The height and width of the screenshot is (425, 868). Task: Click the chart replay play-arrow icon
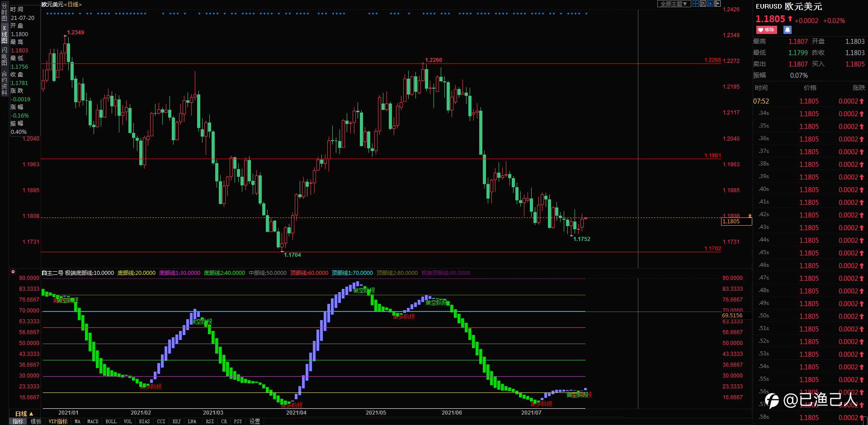point(710,4)
